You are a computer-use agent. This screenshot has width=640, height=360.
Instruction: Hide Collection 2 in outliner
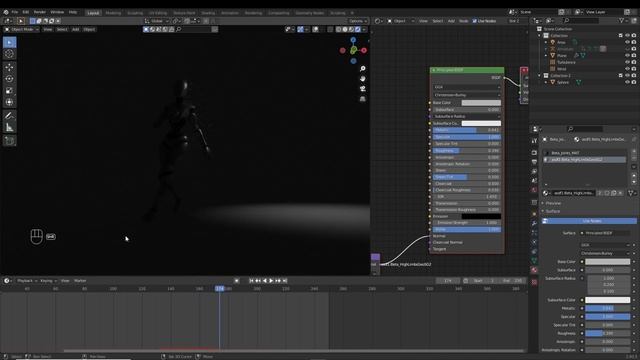(x=627, y=76)
